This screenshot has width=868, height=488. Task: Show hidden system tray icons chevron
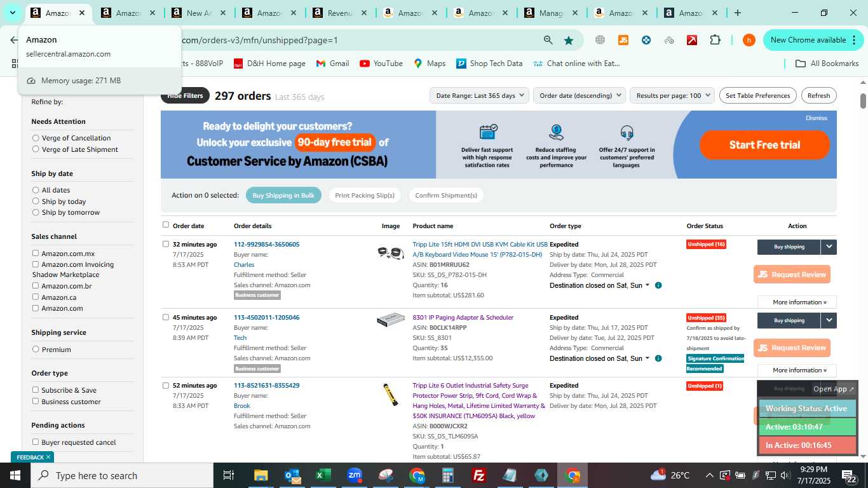point(709,475)
